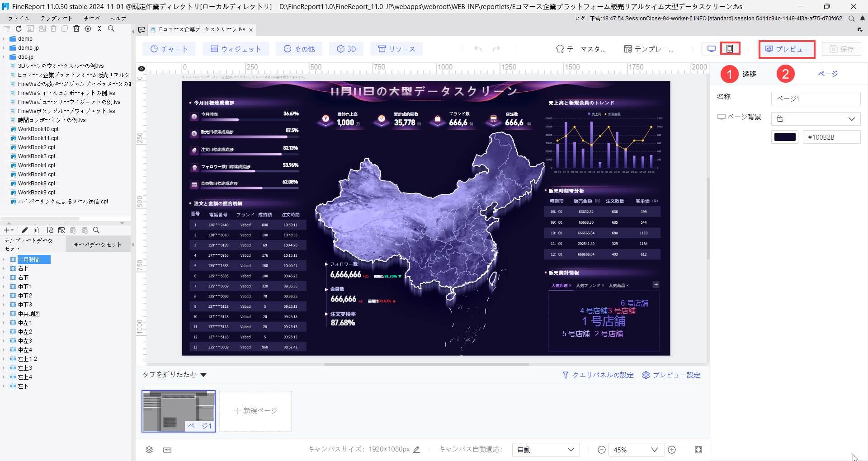Toggle the eye visibility icon beside the ruler
Viewport: 868px width, 461px height.
pyautogui.click(x=142, y=69)
